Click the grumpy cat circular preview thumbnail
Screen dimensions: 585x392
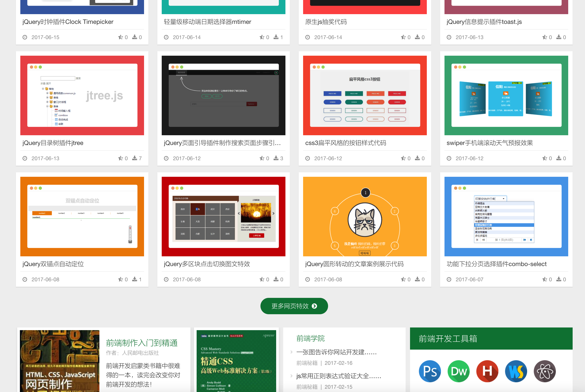(x=365, y=217)
